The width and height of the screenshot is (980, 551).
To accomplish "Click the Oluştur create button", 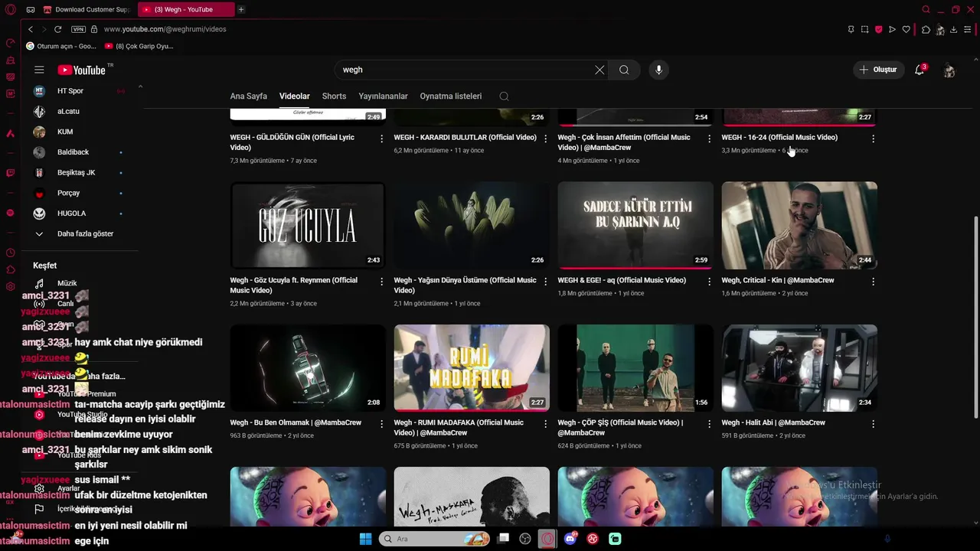I will click(878, 70).
